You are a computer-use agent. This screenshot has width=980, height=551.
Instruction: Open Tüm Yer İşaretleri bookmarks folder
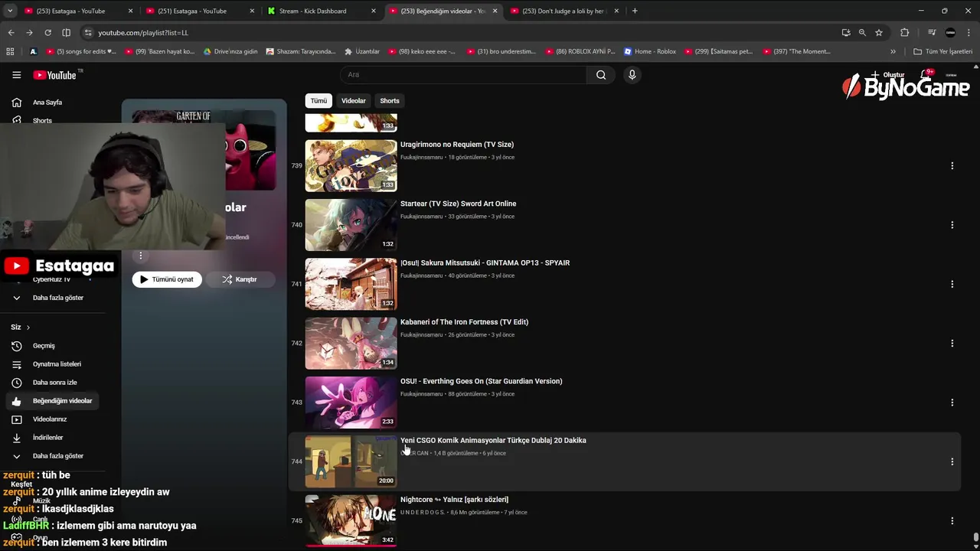(943, 51)
